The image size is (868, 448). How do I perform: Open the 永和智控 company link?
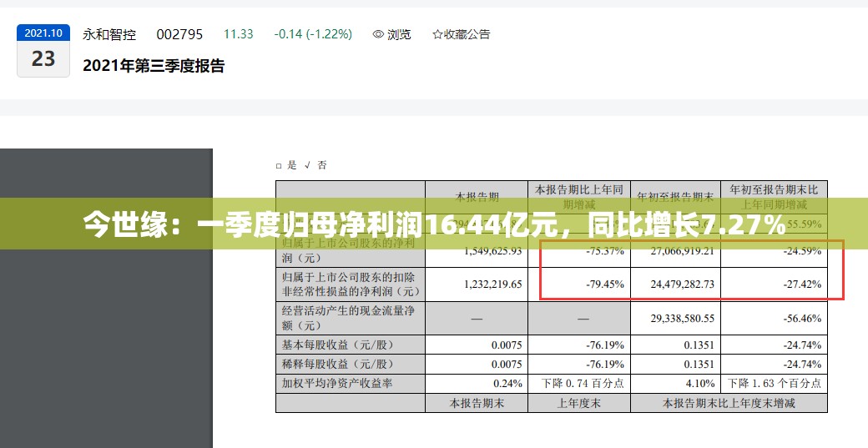(109, 34)
